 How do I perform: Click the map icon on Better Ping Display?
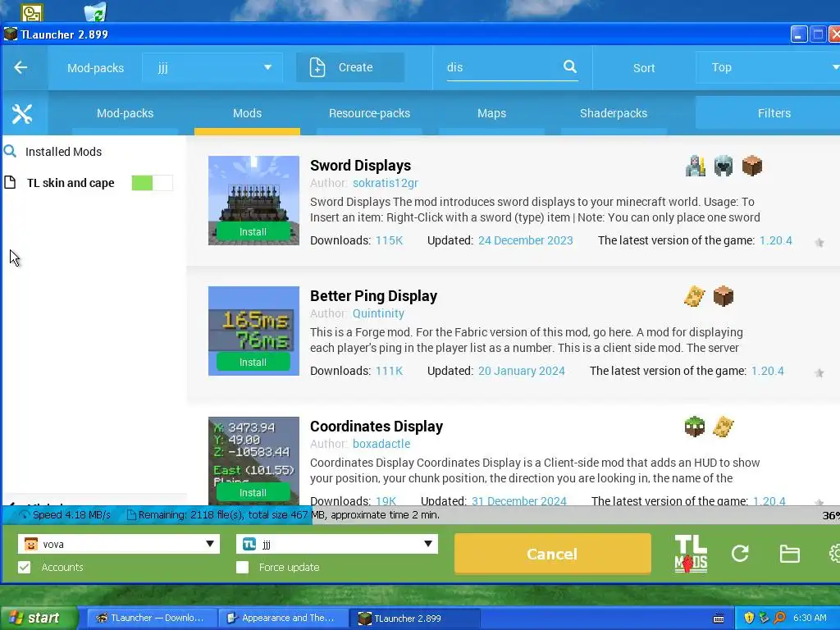694,295
